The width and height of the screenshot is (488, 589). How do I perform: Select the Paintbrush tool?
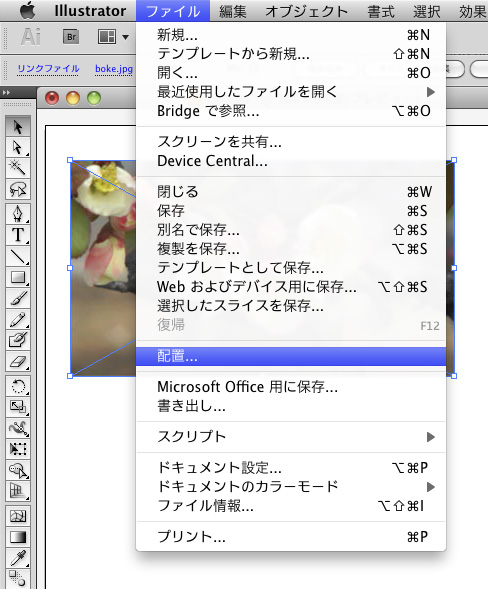[18, 298]
